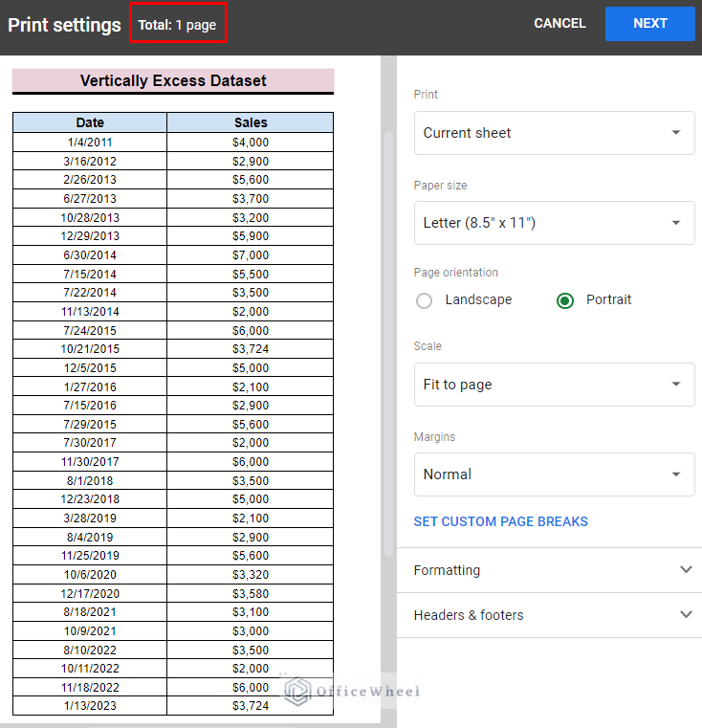This screenshot has height=728, width=702.
Task: Click the 'Total: 1 page' indicator
Action: click(x=178, y=25)
